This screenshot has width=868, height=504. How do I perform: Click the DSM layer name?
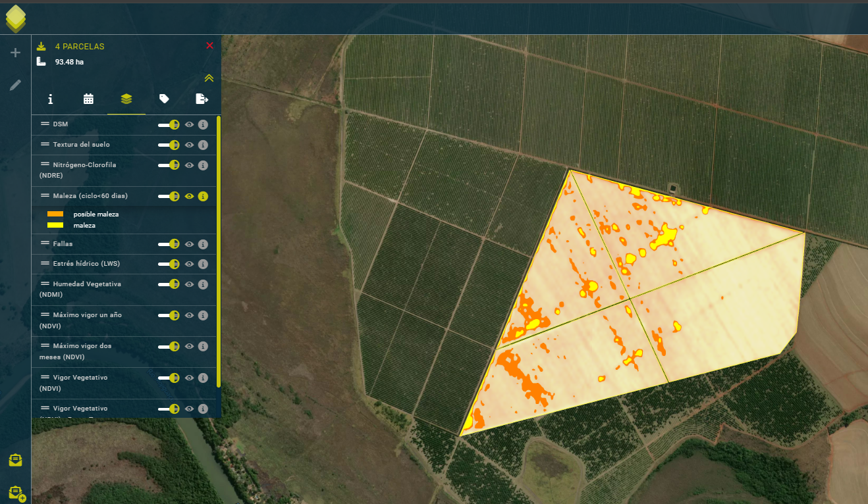click(60, 124)
